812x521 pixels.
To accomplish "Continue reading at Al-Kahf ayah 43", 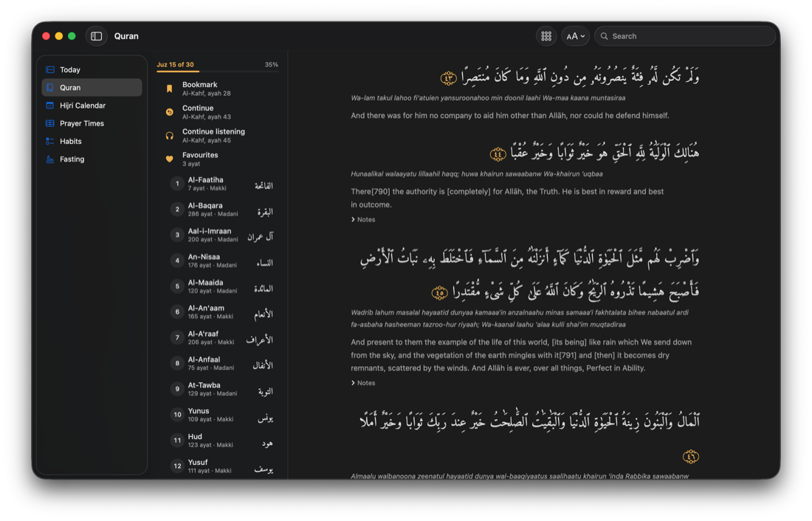I will tap(218, 112).
